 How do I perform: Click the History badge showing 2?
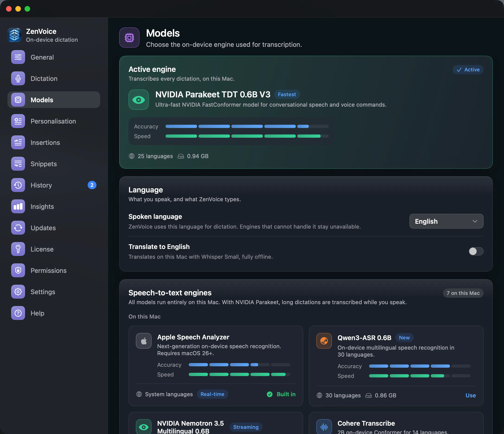pyautogui.click(x=92, y=185)
